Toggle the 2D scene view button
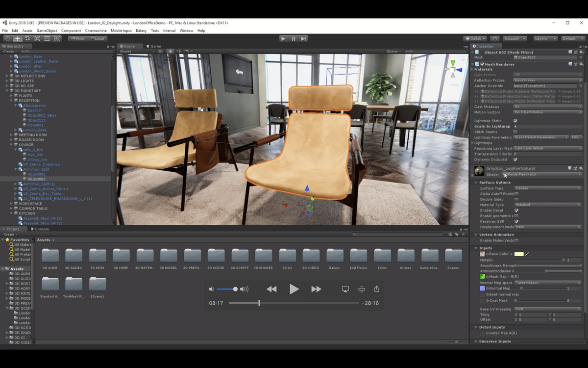Image resolution: width=588 pixels, height=368 pixels. coord(160,51)
